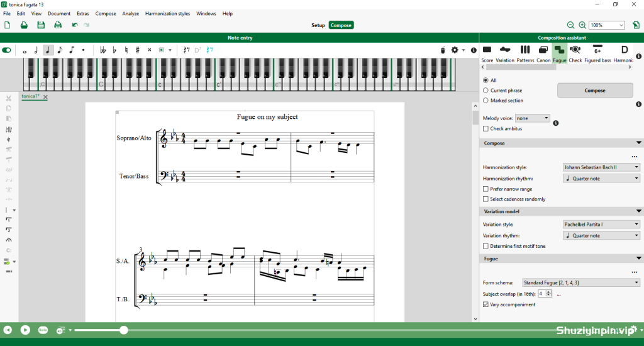
Task: Zoom out with magnifier minus
Action: [570, 25]
